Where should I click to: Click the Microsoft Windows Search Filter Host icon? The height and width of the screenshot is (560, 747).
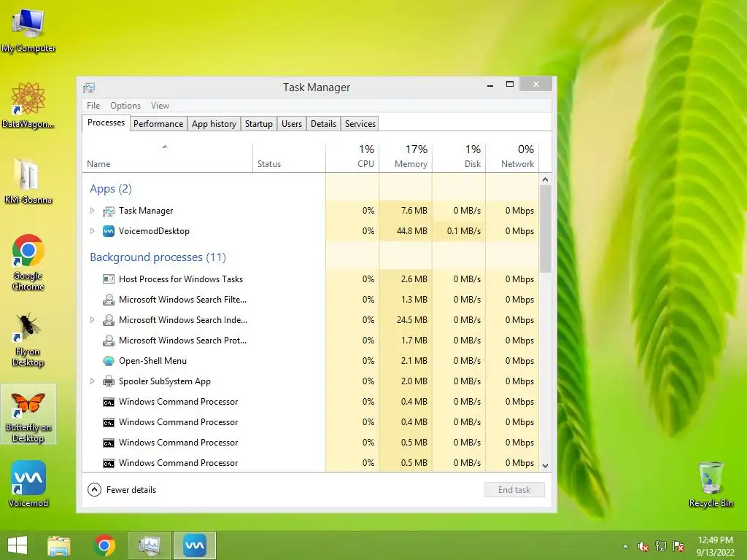[109, 300]
